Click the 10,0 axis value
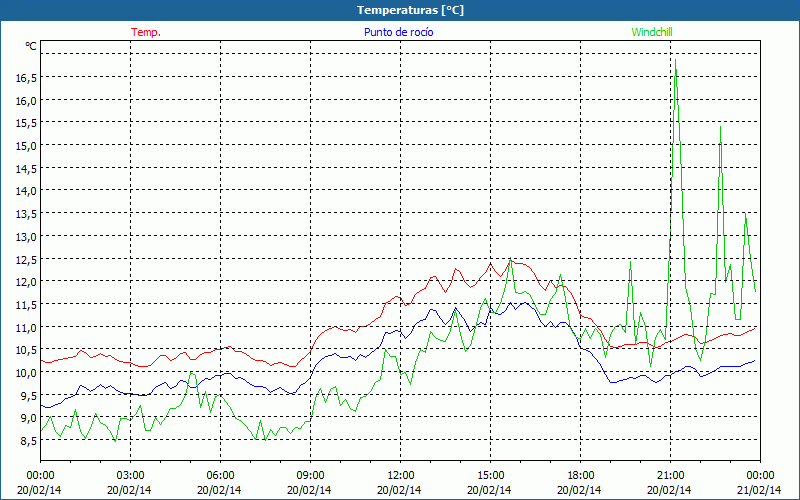Viewport: 800px width, 500px height. click(x=26, y=372)
